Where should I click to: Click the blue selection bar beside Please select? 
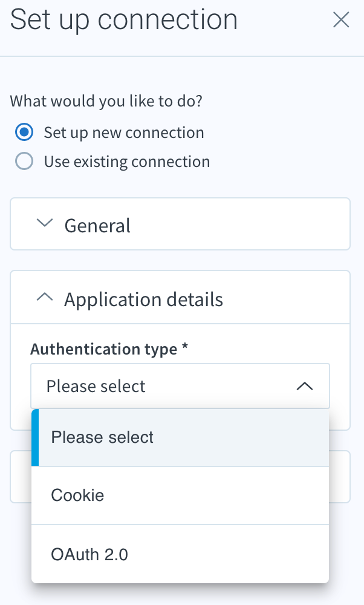(x=34, y=437)
